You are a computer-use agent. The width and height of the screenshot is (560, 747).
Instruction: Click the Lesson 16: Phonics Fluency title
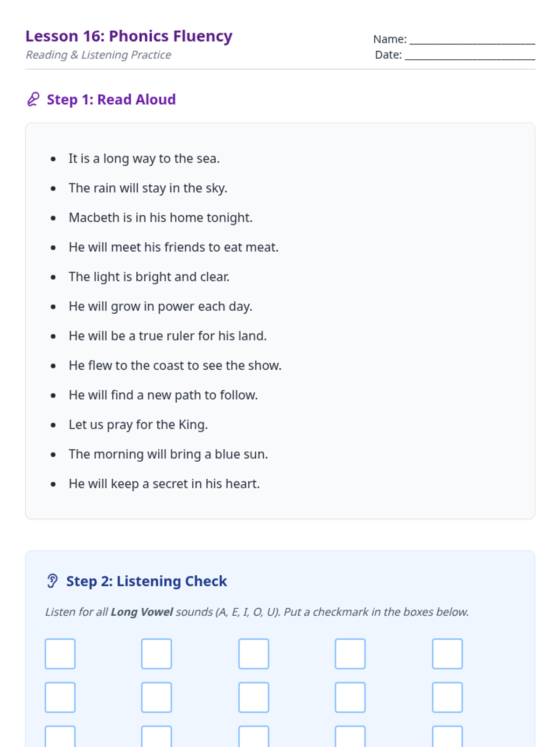pos(129,36)
